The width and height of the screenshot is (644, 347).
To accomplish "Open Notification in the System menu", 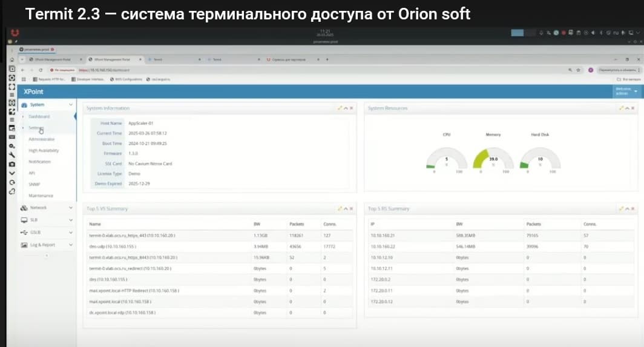I will pyautogui.click(x=39, y=162).
